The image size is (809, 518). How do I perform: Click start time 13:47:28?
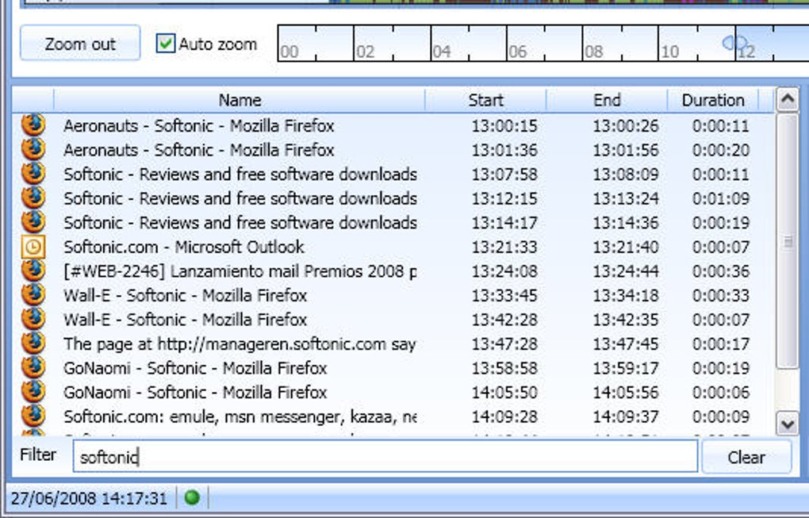tap(504, 344)
